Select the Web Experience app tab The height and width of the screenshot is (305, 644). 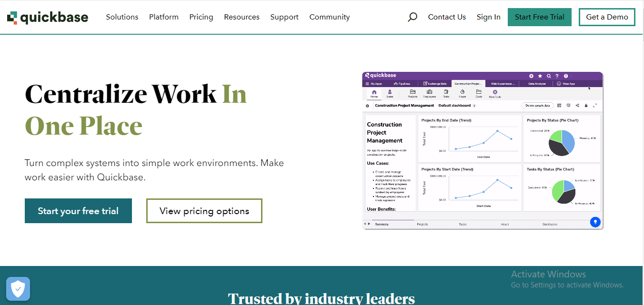(x=503, y=84)
